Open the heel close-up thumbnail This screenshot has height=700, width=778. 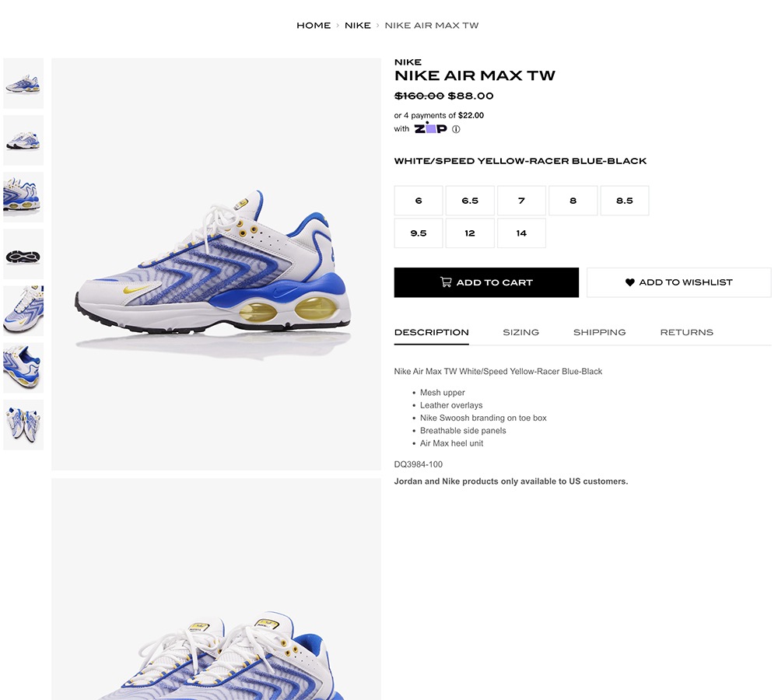pyautogui.click(x=23, y=368)
